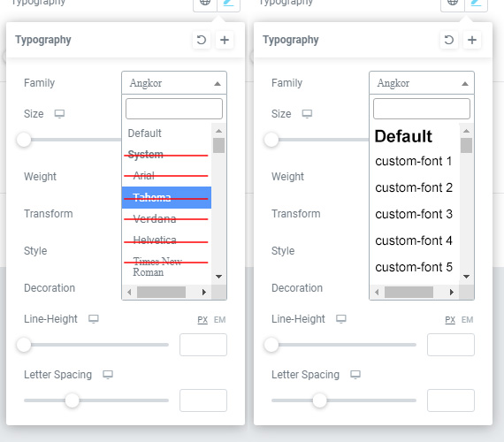The image size is (504, 442).
Task: Reset typography in right panel
Action: coord(449,40)
